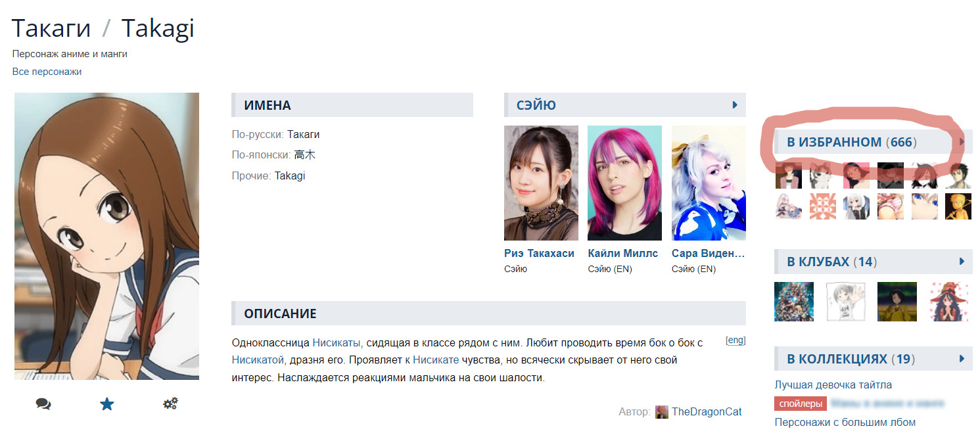980x443 pixels.
Task: Open Кайли Миллс name link
Action: point(622,254)
